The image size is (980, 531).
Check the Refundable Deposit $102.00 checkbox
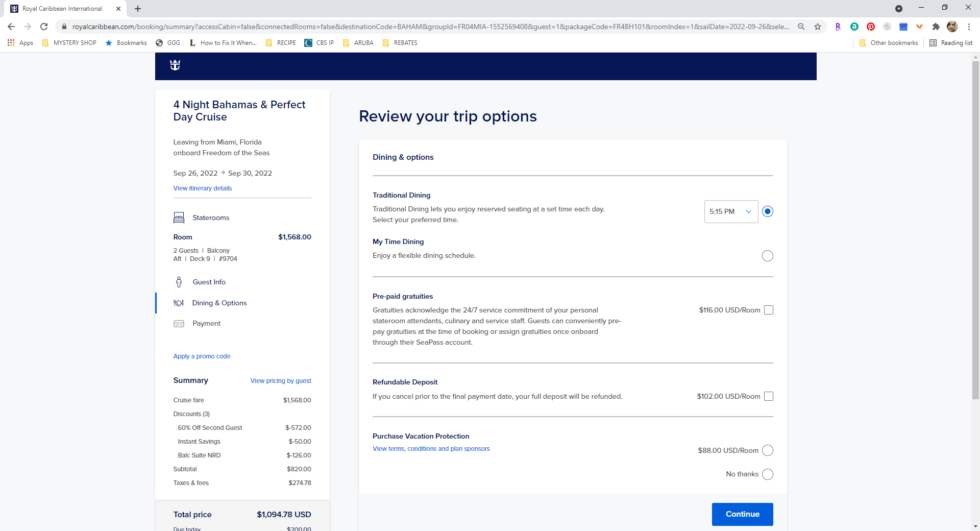coord(769,396)
